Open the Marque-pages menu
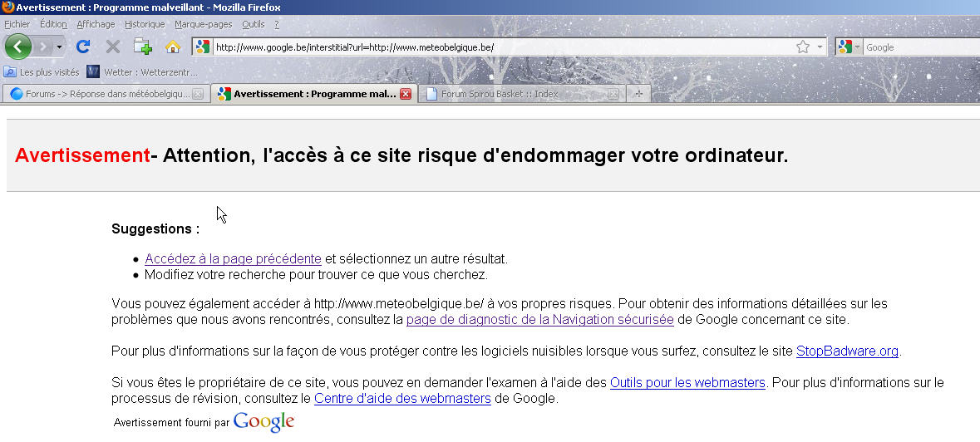 [x=203, y=24]
